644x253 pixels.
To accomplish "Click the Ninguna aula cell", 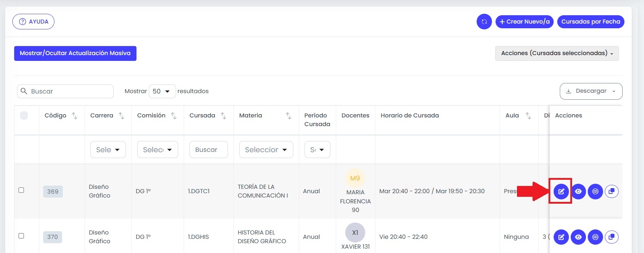I will pos(516,237).
